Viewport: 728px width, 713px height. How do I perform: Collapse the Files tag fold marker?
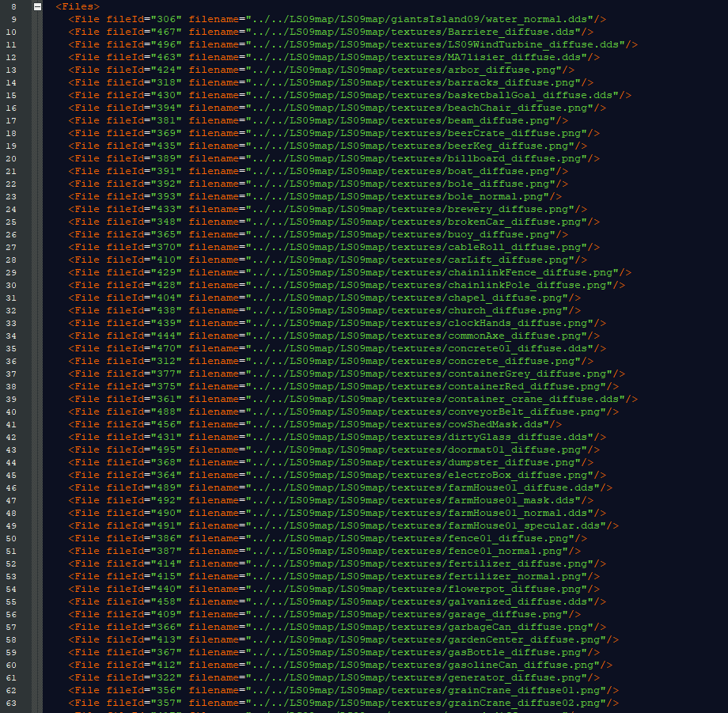[37, 6]
